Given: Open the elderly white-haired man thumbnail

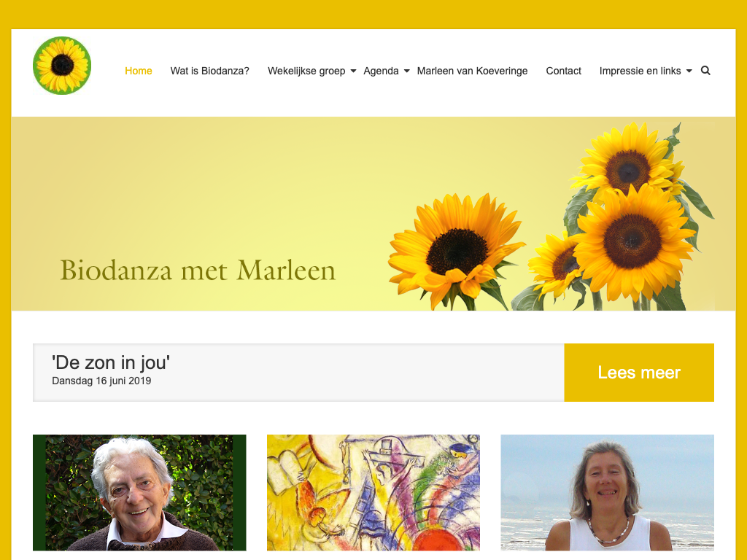Looking at the screenshot, I should click(139, 492).
